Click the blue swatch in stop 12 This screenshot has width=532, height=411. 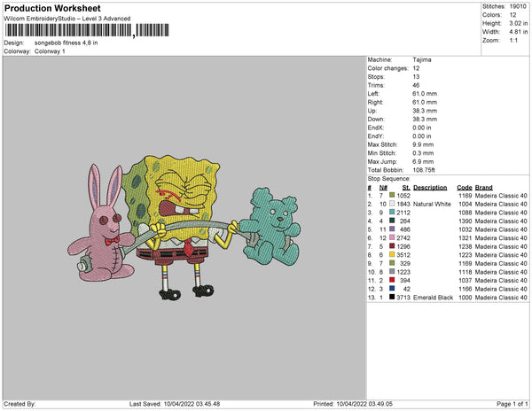click(392, 289)
